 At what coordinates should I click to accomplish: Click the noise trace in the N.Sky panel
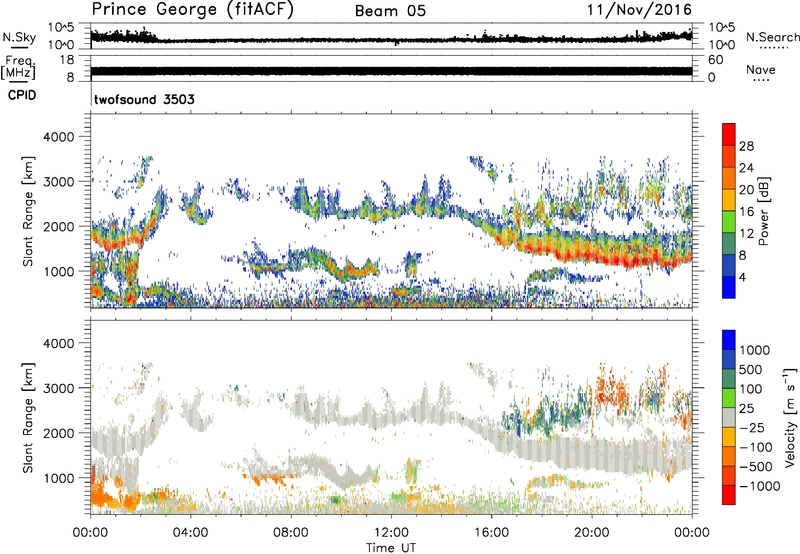391,39
